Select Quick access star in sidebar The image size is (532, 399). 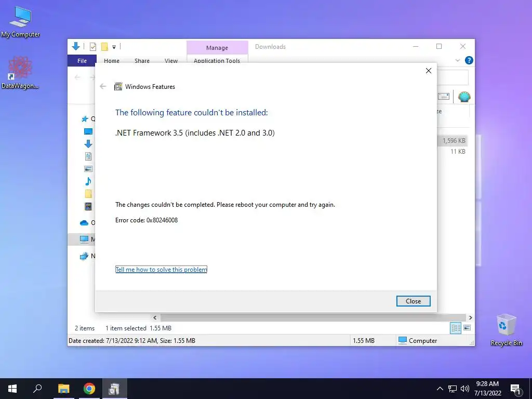[x=85, y=119]
